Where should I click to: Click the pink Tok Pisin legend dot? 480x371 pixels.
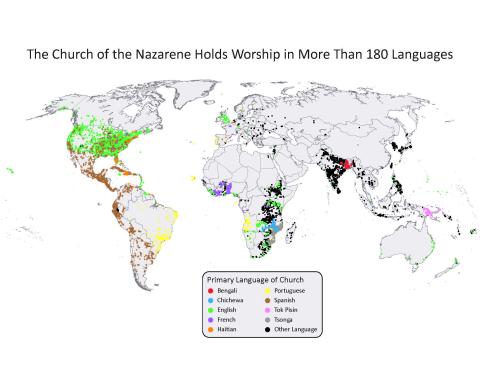pyautogui.click(x=267, y=310)
